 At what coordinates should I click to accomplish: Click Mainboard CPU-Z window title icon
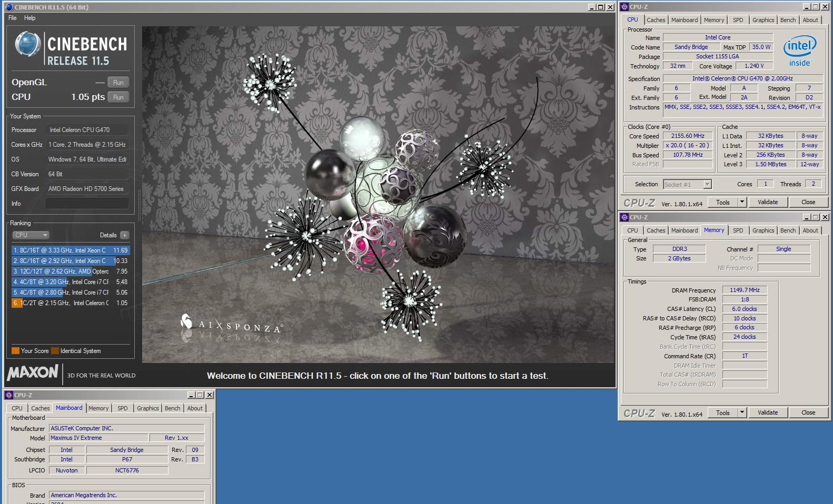point(9,395)
